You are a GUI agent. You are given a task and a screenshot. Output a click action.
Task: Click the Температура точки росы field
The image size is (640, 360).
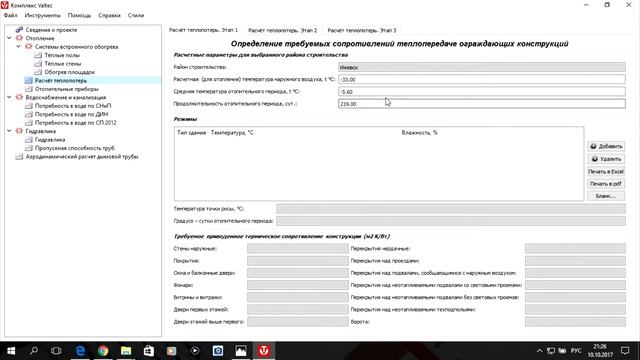point(451,209)
